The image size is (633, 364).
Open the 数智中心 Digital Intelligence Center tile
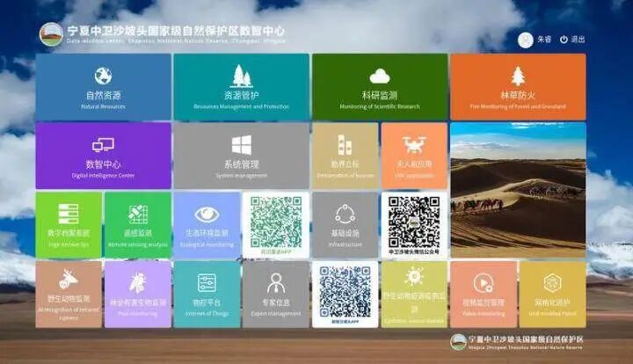pos(104,156)
